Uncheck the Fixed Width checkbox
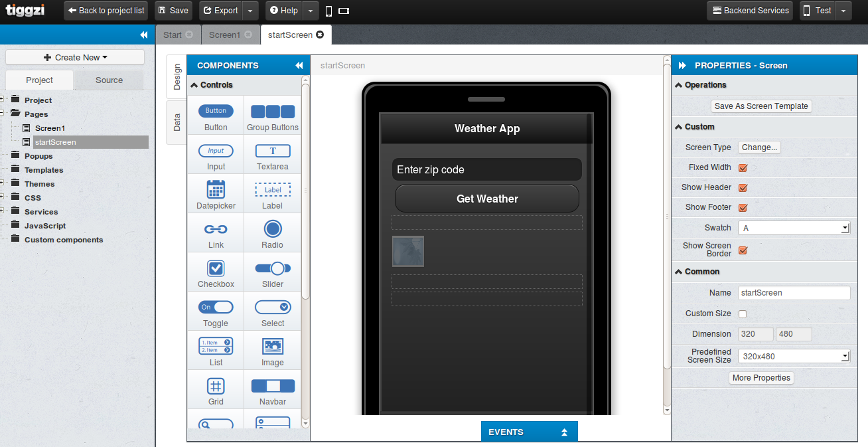The height and width of the screenshot is (447, 868). pos(743,168)
